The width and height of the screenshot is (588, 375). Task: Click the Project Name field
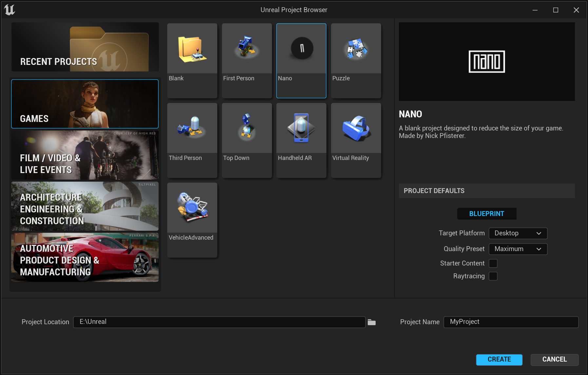point(511,322)
